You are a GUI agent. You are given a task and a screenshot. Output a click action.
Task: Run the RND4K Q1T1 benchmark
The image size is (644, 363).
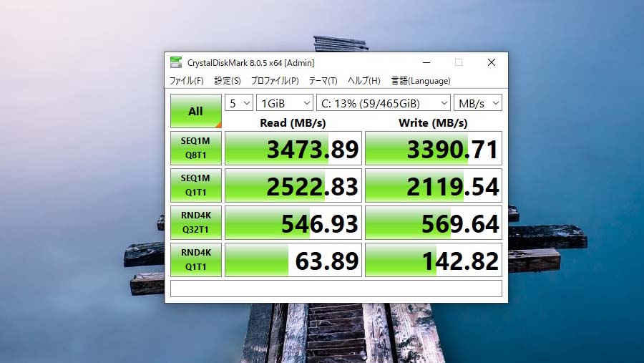195,260
